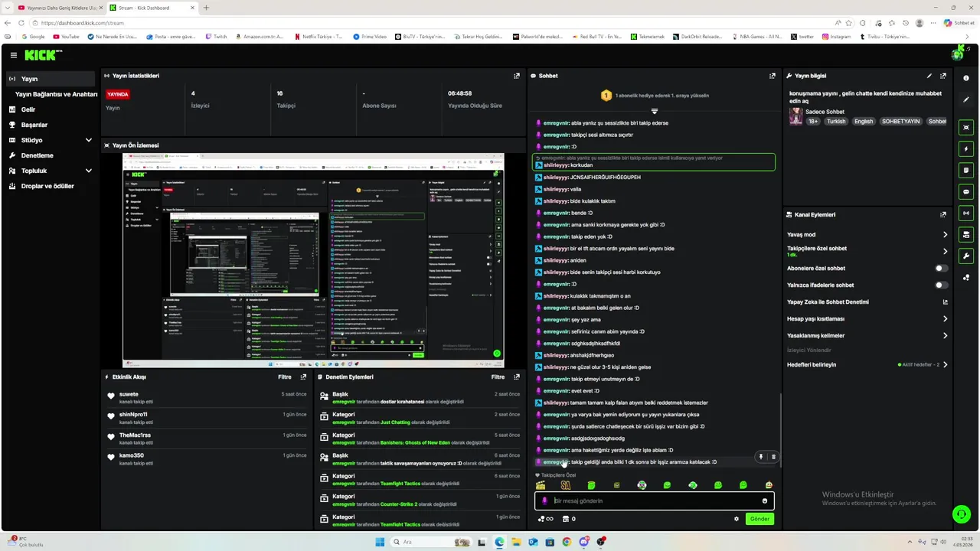Select the clapperboard emote in the emote row

[x=541, y=485]
